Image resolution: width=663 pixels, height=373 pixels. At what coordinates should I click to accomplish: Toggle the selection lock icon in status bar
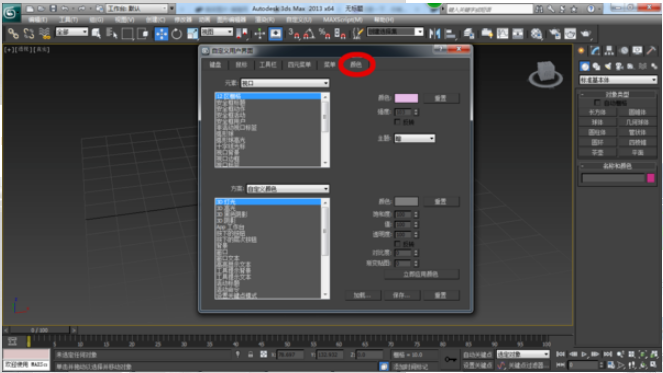point(250,354)
